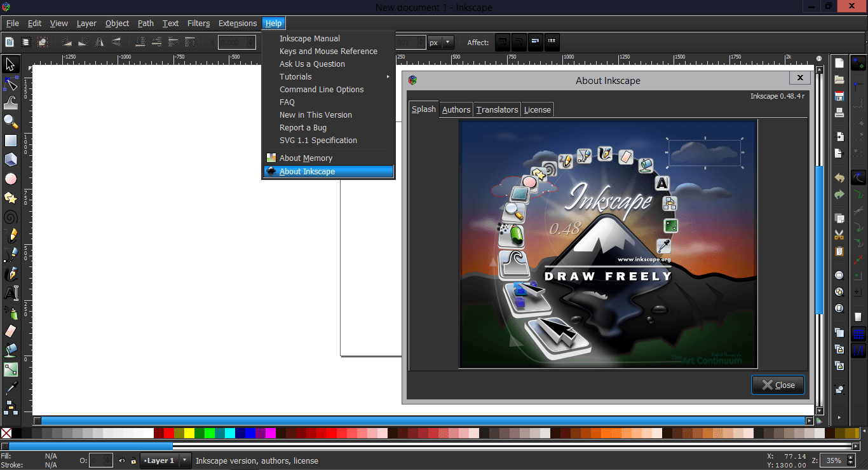This screenshot has height=470, width=868.
Task: Select the Zoom magnifier tool
Action: [x=10, y=121]
